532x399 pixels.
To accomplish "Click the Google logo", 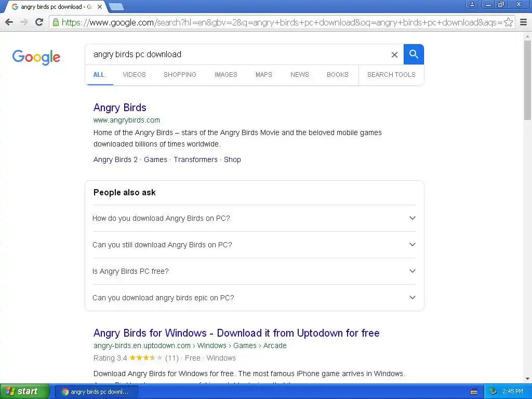I will click(x=36, y=57).
